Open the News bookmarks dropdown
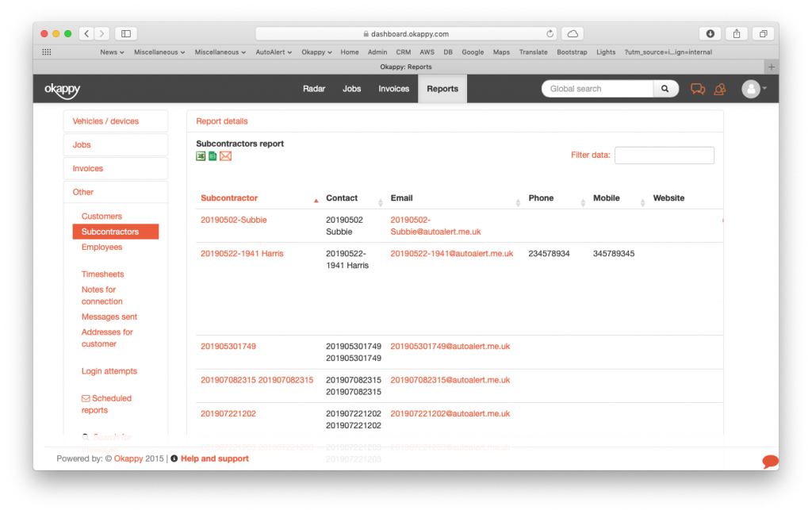 (112, 52)
